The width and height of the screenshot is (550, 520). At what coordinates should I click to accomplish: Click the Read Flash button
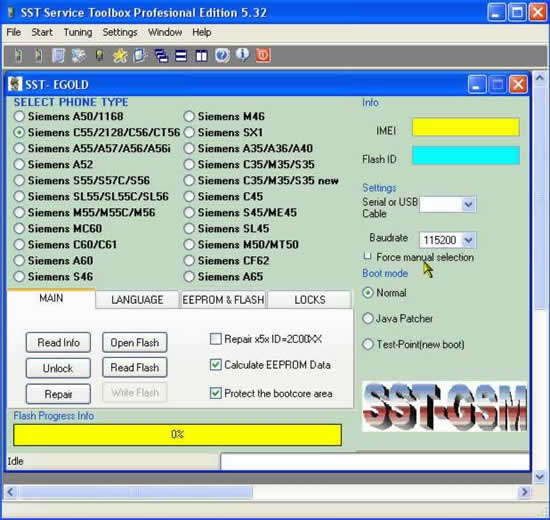pyautogui.click(x=135, y=367)
